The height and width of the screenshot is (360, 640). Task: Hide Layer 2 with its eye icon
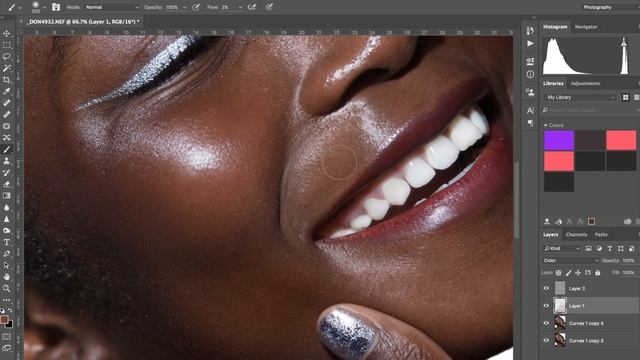pos(546,288)
